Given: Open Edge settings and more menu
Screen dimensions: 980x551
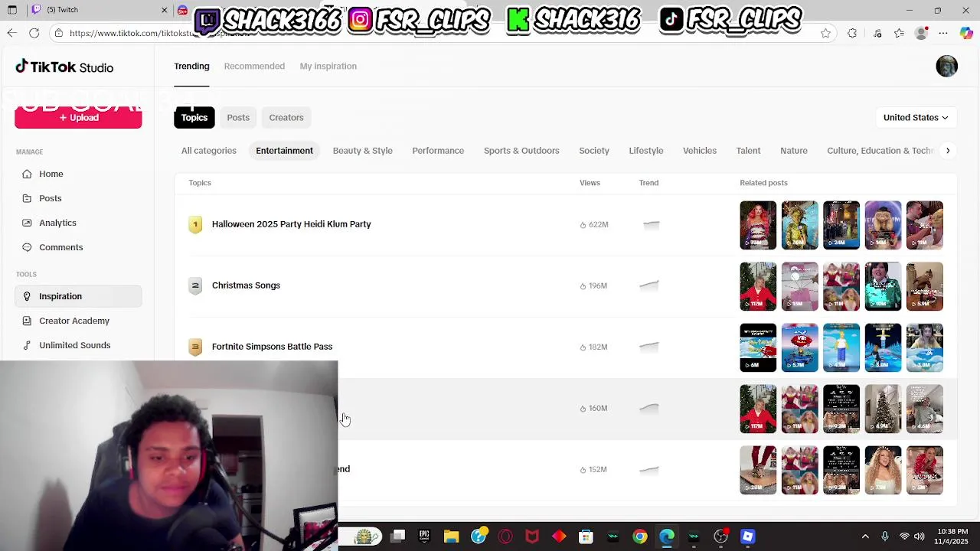Looking at the screenshot, I should coord(943,33).
